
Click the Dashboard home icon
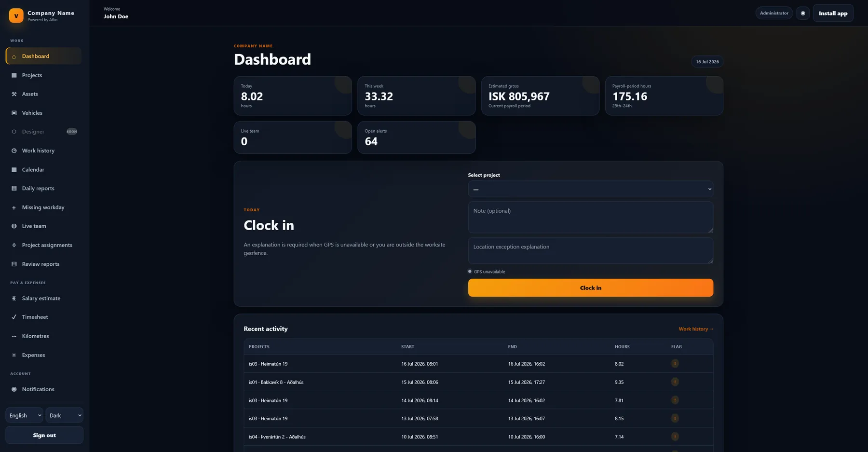pyautogui.click(x=14, y=56)
